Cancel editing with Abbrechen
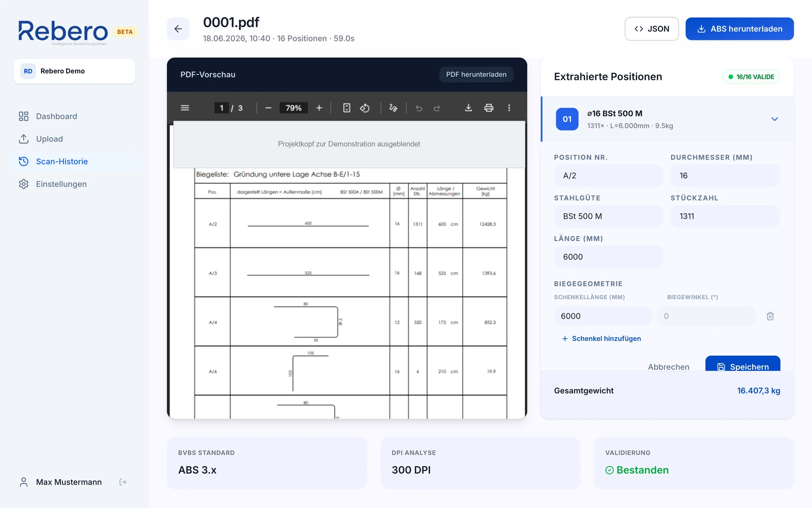812x508 pixels. [x=668, y=366]
